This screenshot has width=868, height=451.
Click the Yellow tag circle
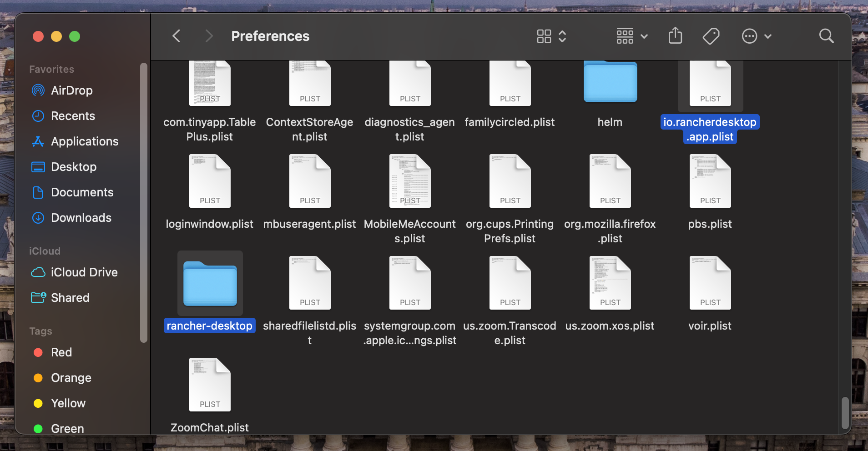coord(38,403)
